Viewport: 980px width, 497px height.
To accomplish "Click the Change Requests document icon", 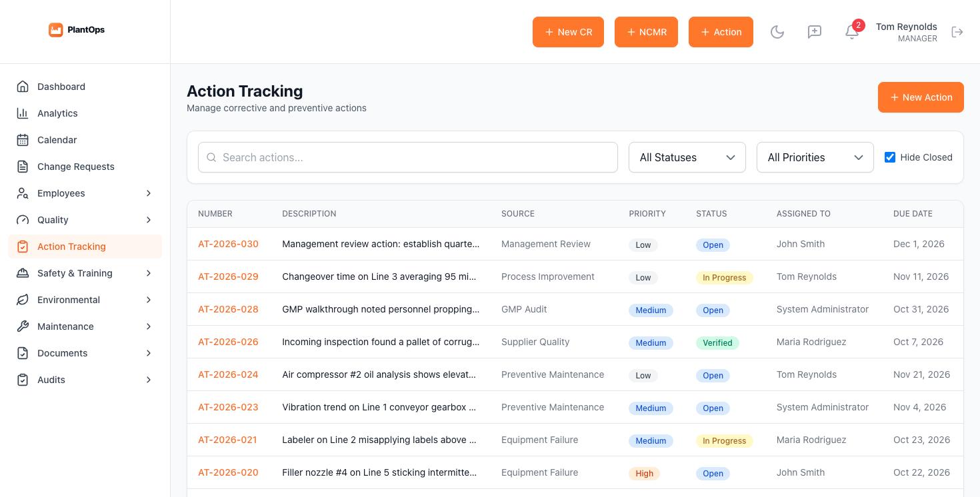I will coord(23,167).
